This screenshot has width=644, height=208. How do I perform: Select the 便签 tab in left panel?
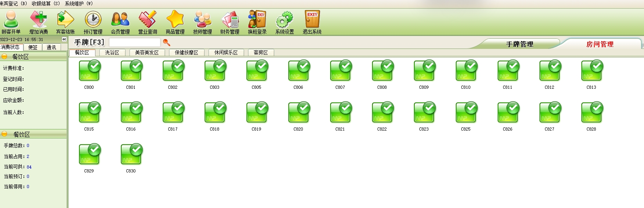point(33,47)
